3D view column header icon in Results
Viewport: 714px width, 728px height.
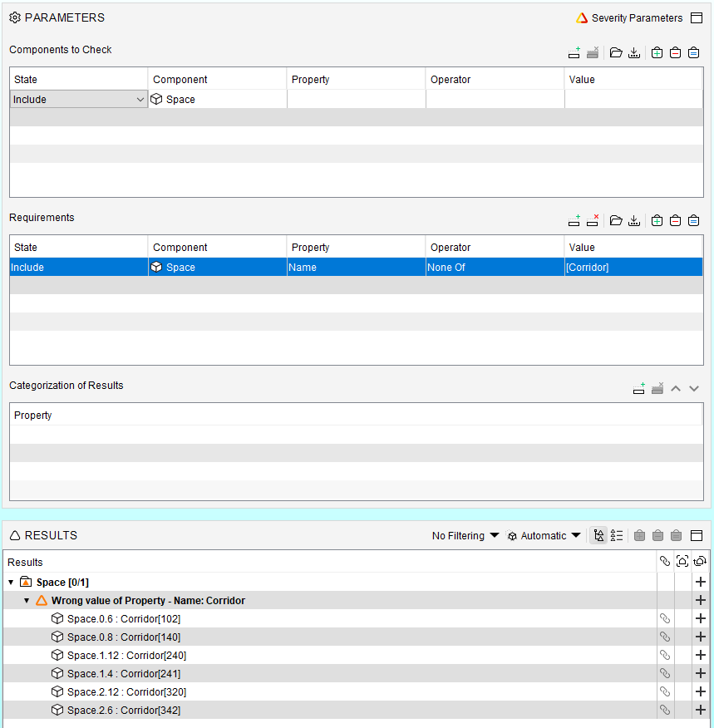tap(700, 561)
